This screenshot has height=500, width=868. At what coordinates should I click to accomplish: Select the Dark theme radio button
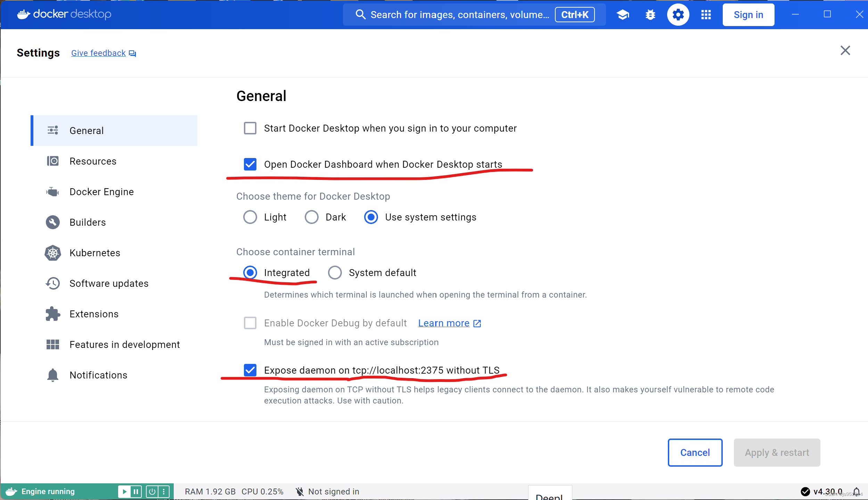tap(311, 217)
